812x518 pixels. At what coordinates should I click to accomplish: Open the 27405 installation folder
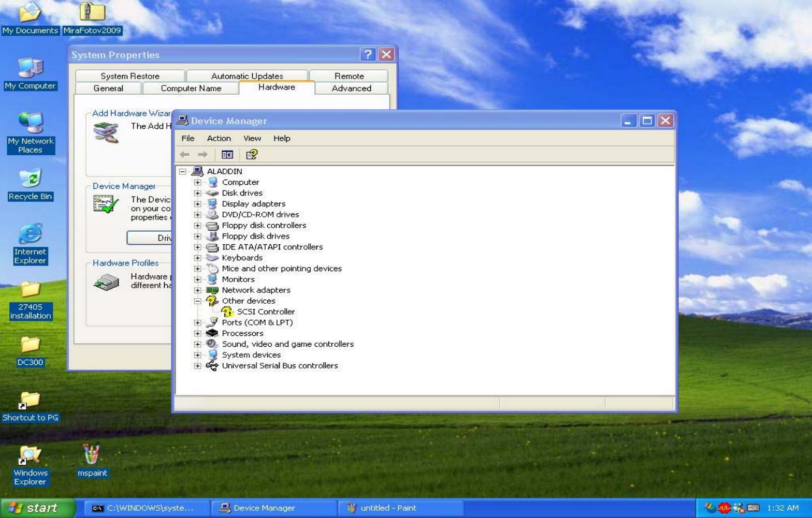tap(30, 300)
